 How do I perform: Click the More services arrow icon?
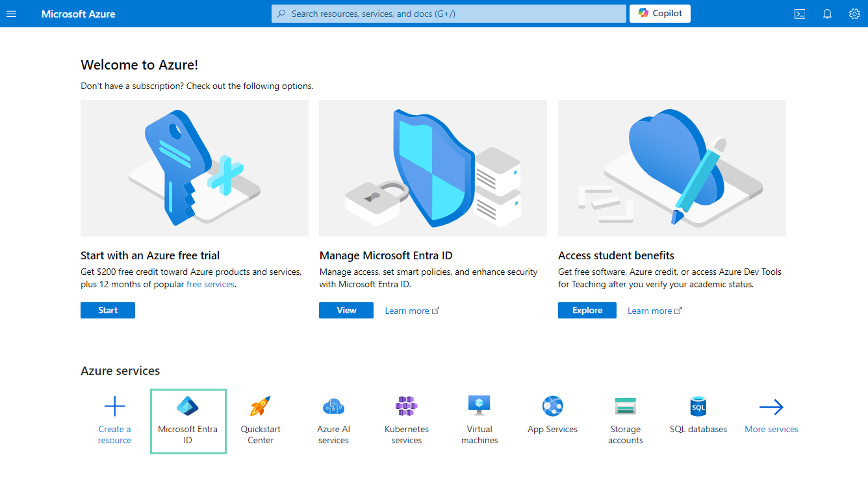[x=771, y=407]
